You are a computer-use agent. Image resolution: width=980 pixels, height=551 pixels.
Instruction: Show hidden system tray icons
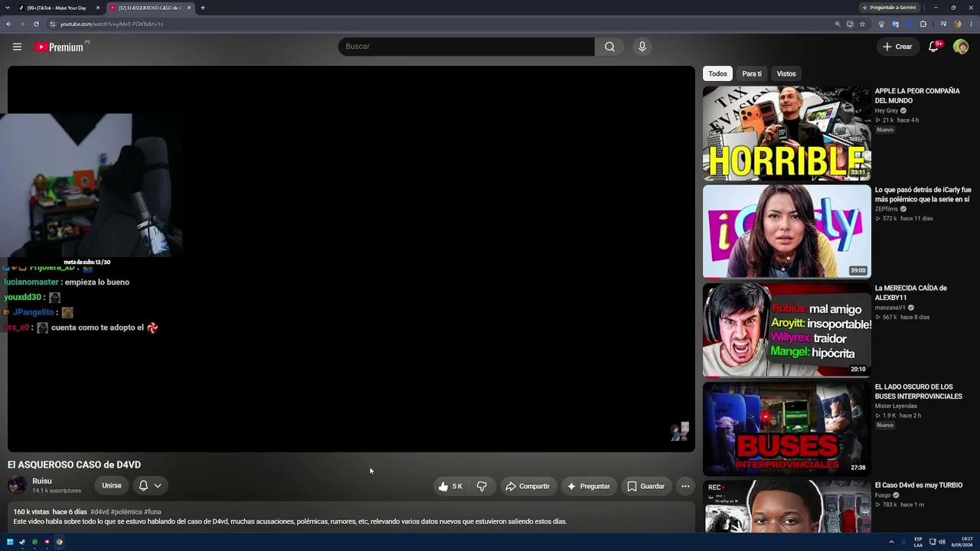click(x=891, y=542)
